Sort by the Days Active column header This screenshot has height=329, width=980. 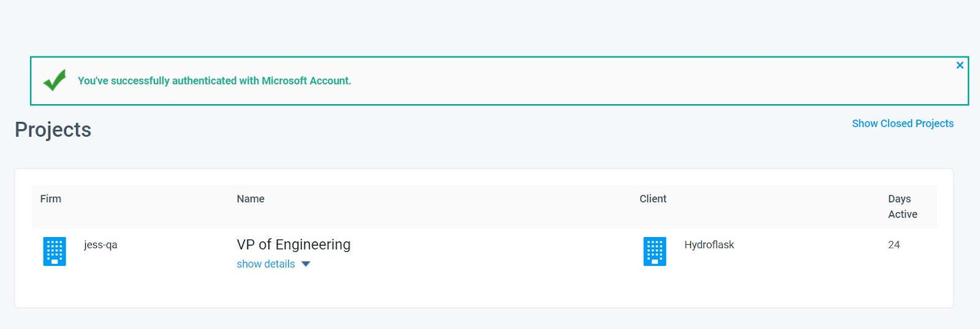903,206
